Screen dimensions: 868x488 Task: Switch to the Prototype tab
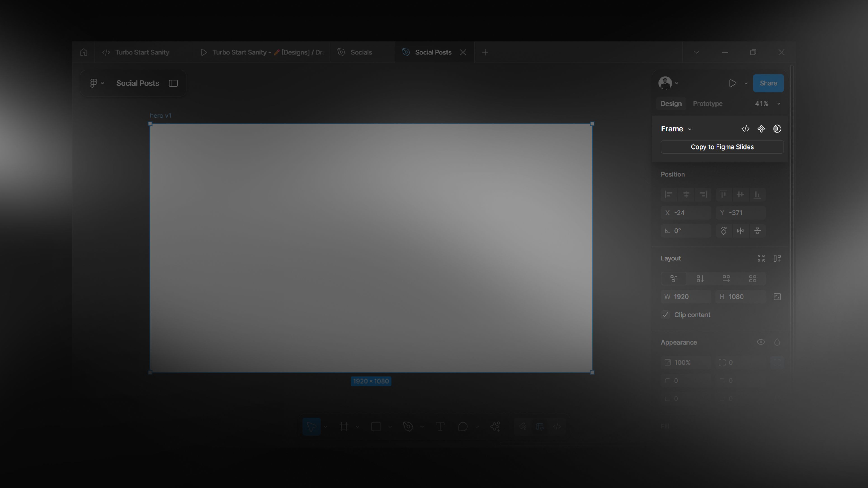(708, 104)
